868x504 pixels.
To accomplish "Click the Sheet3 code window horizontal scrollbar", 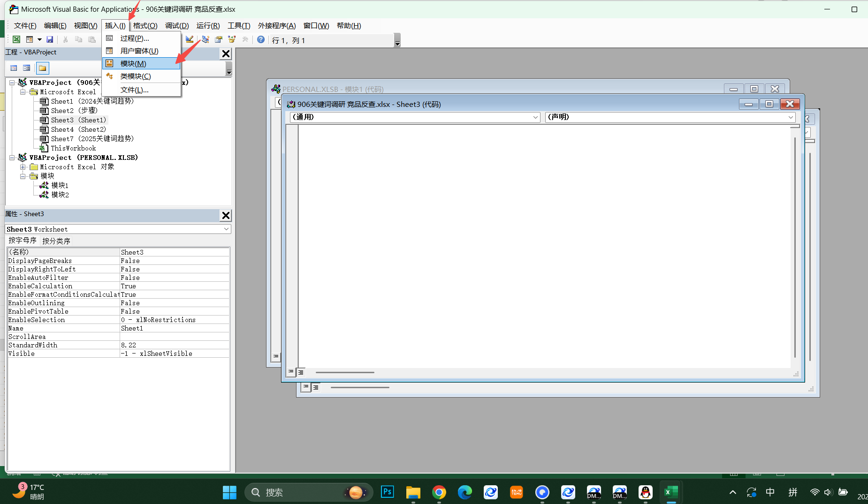I will coord(345,373).
